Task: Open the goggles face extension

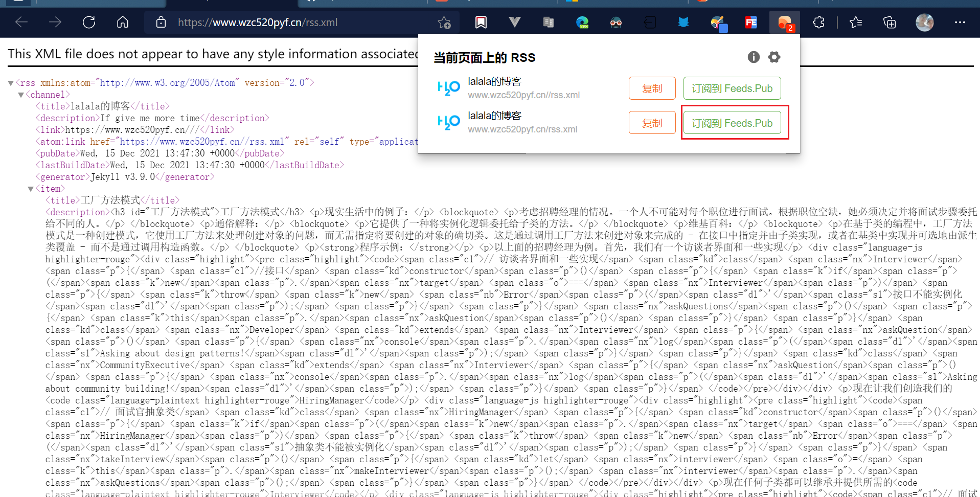Action: [x=616, y=22]
